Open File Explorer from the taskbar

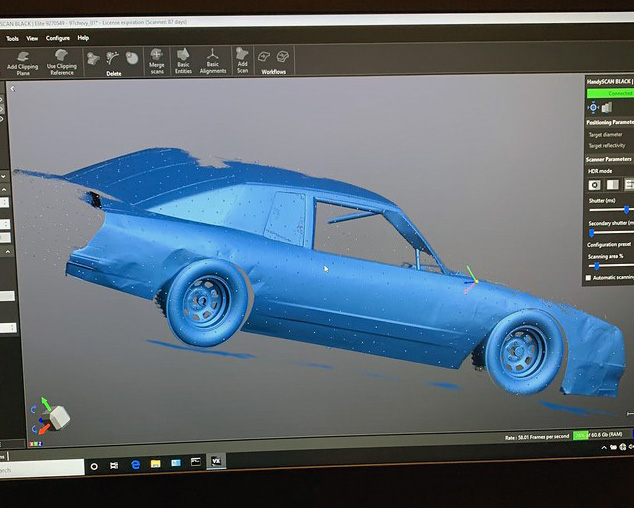(x=155, y=464)
